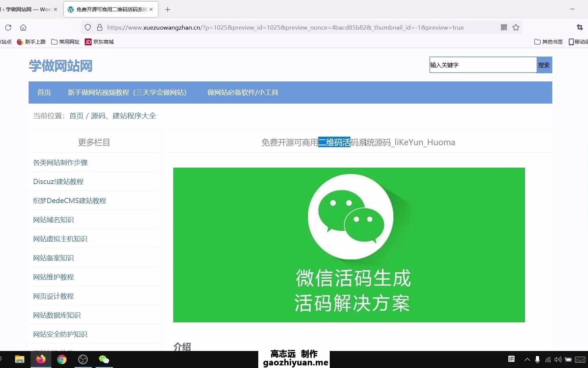Open 网站维护教程 category
The width and height of the screenshot is (588, 368).
click(x=53, y=277)
